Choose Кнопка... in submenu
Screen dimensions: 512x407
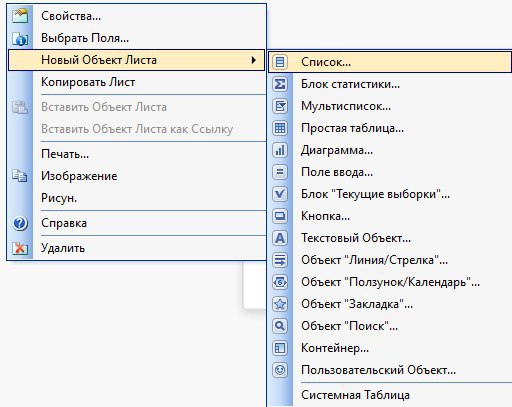point(390,216)
